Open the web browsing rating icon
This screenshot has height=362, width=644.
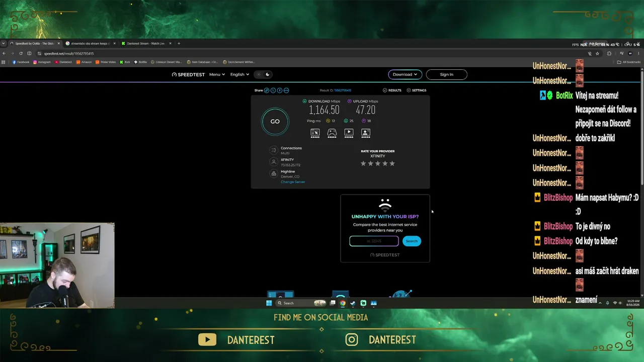[315, 133]
